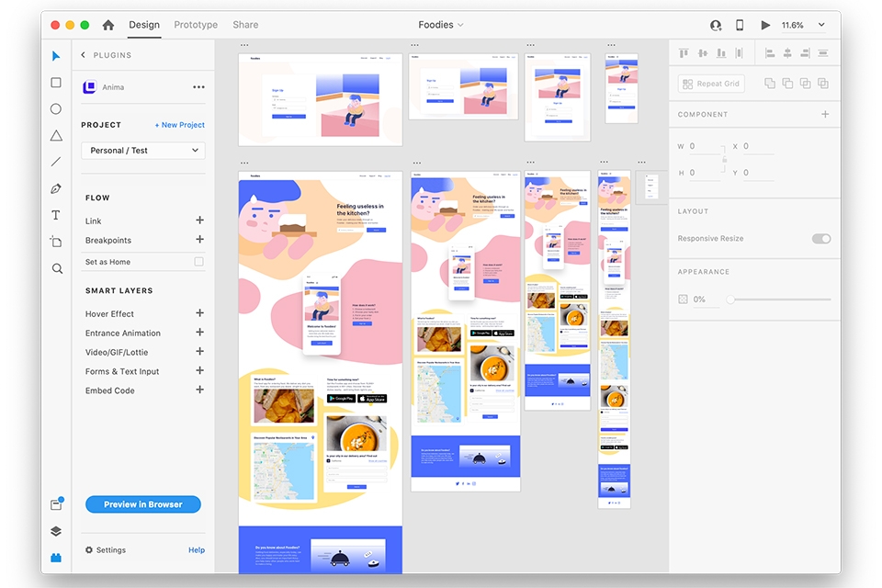Click the desktop preview play button
882x588 pixels.
click(765, 26)
